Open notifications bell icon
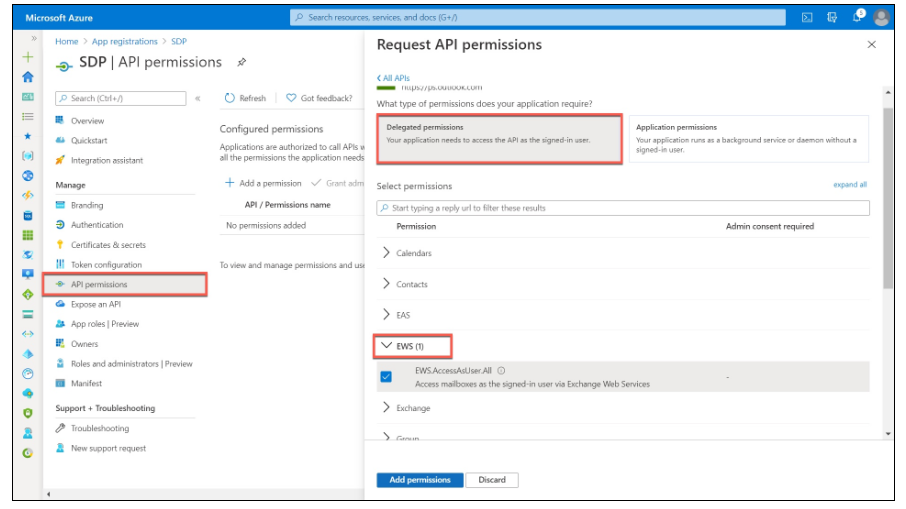The width and height of the screenshot is (906, 509). (x=857, y=17)
